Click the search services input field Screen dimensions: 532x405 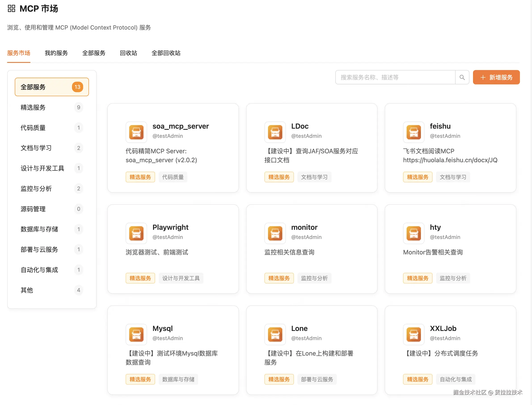pyautogui.click(x=395, y=77)
